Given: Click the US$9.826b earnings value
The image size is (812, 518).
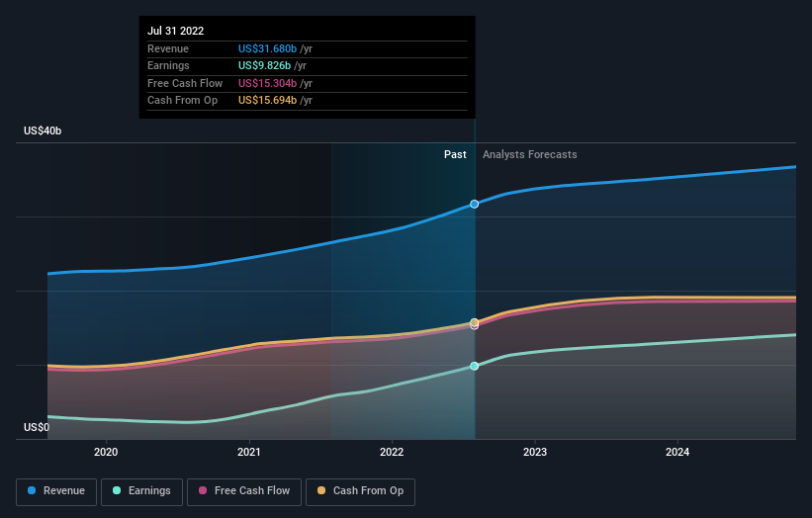Looking at the screenshot, I should coord(265,65).
